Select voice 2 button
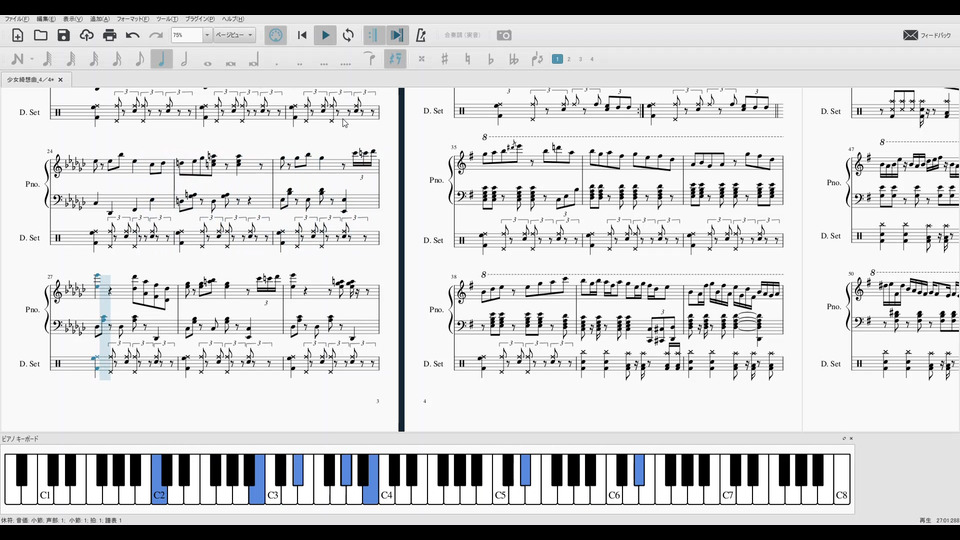 click(569, 59)
